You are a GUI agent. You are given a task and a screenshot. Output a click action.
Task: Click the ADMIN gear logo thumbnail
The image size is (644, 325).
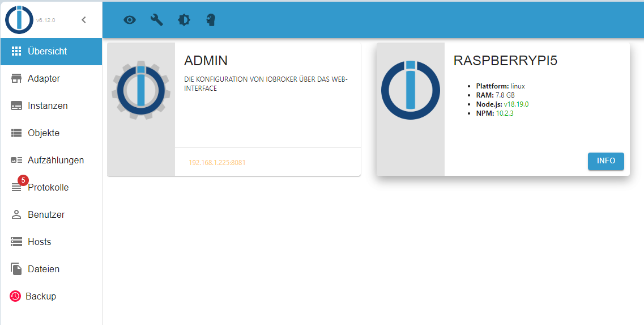pos(141,91)
